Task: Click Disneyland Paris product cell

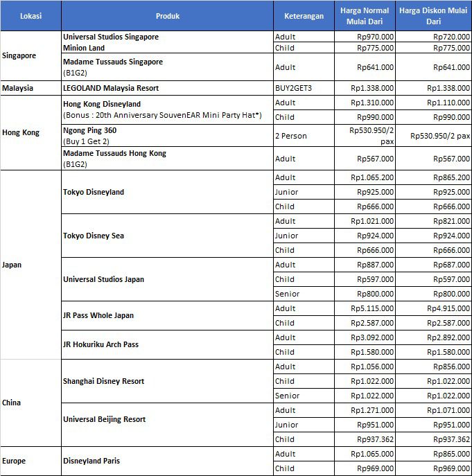Action: pos(167,461)
